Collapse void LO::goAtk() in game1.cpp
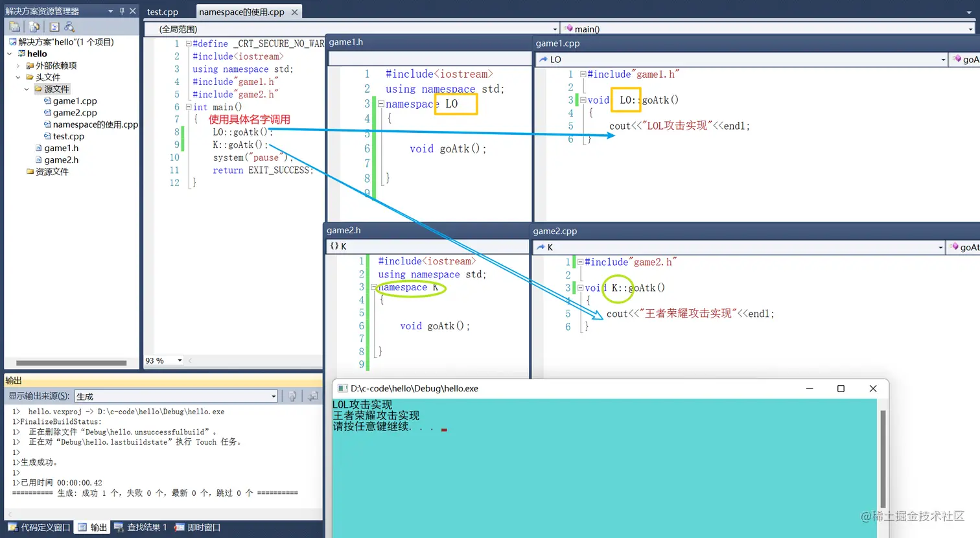Viewport: 980px width, 538px height. (x=583, y=100)
